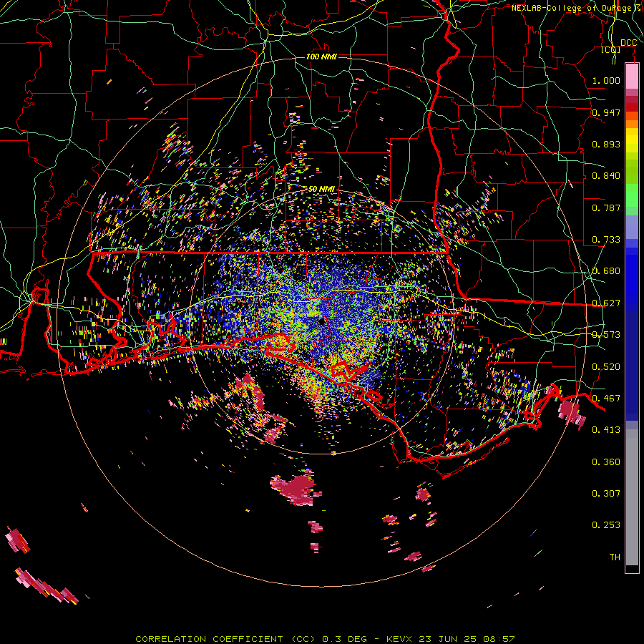Click the Correlation Coefficient caption at the bottom
The width and height of the screenshot is (644, 644).
(325, 639)
